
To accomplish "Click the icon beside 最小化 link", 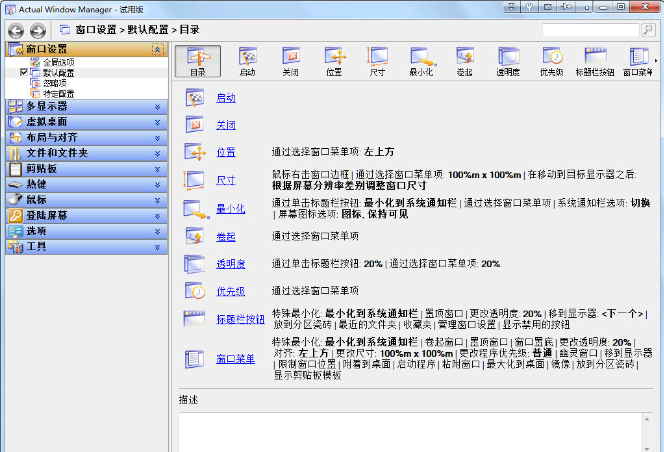I will [196, 209].
